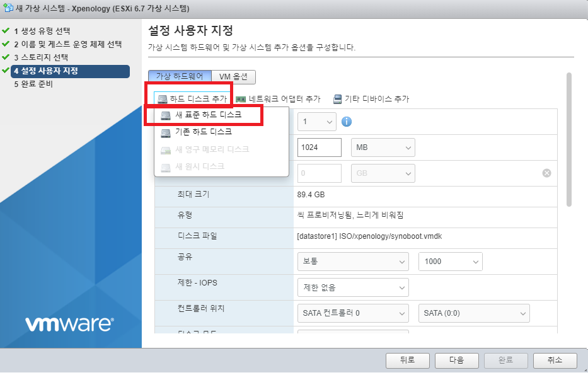Image resolution: width=588 pixels, height=375 pixels.
Task: Open the disk size GB unit dropdown
Action: [x=383, y=173]
